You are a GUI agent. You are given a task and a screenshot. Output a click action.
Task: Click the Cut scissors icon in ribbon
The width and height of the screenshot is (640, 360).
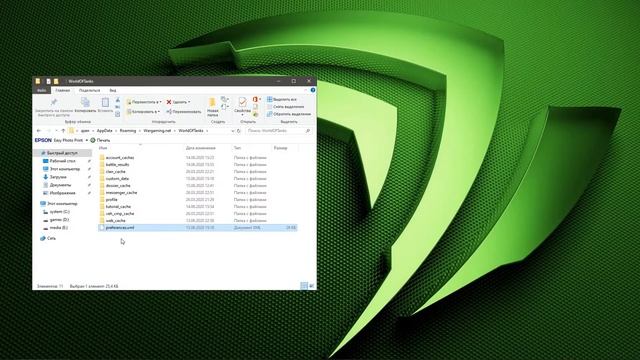tap(118, 100)
